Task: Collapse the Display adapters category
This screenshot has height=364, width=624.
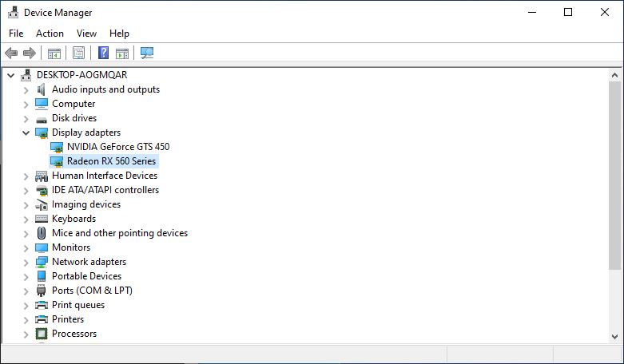Action: 26,133
